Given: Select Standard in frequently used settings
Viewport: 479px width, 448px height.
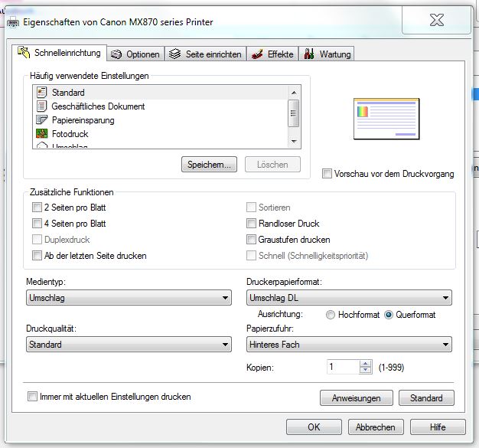Looking at the screenshot, I should click(160, 93).
